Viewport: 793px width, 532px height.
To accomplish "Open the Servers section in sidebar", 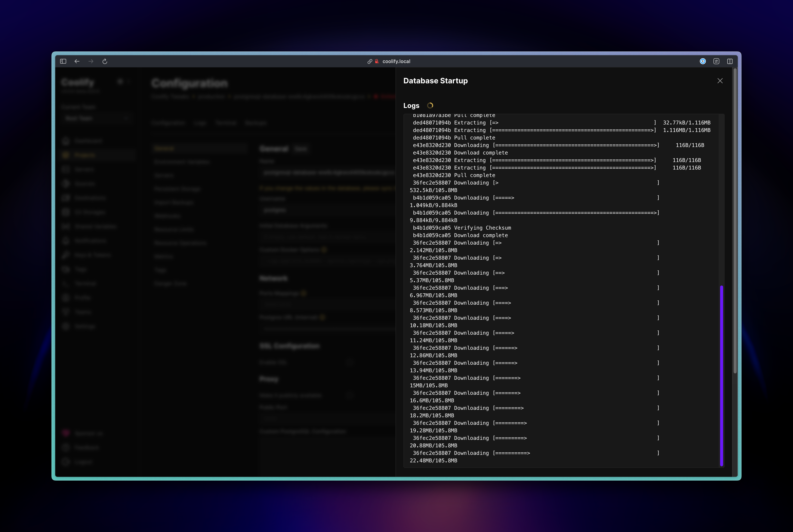I will pyautogui.click(x=84, y=169).
